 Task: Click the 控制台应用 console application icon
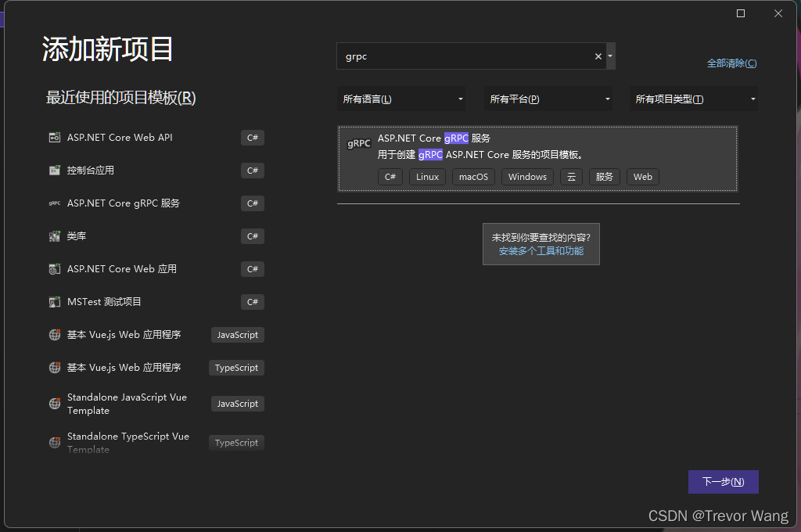pos(54,171)
